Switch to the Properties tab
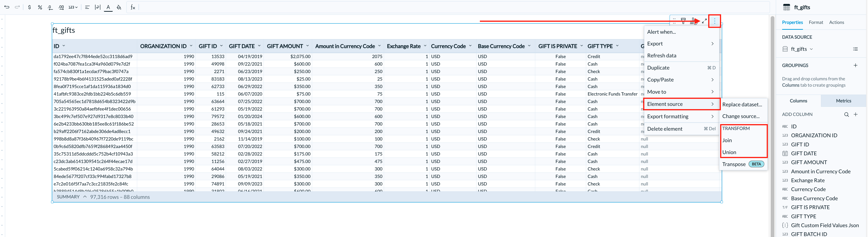868x237 pixels. click(x=792, y=22)
